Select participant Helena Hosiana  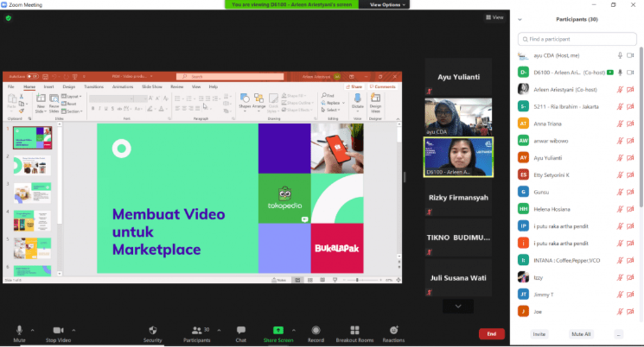pyautogui.click(x=576, y=210)
